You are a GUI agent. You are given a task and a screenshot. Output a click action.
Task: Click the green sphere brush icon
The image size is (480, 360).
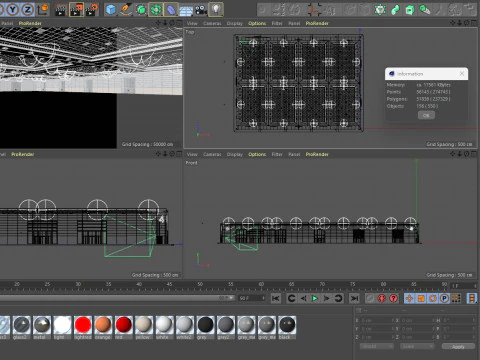pyautogui.click(x=425, y=10)
